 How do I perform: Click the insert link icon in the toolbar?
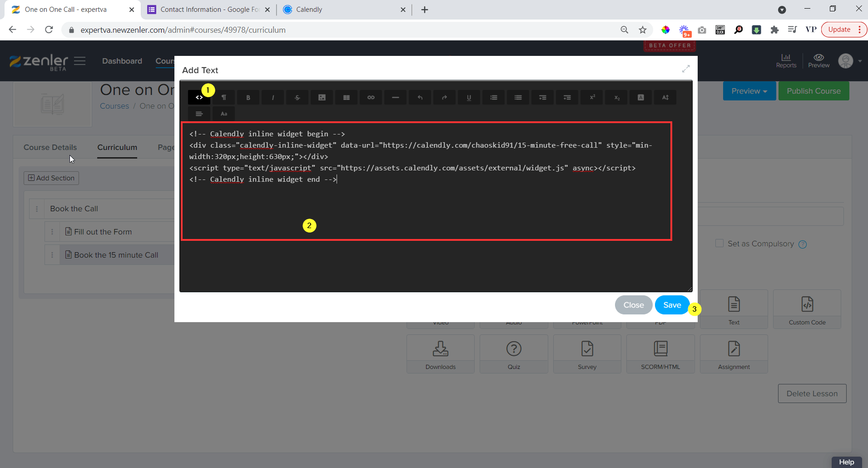[x=371, y=97]
